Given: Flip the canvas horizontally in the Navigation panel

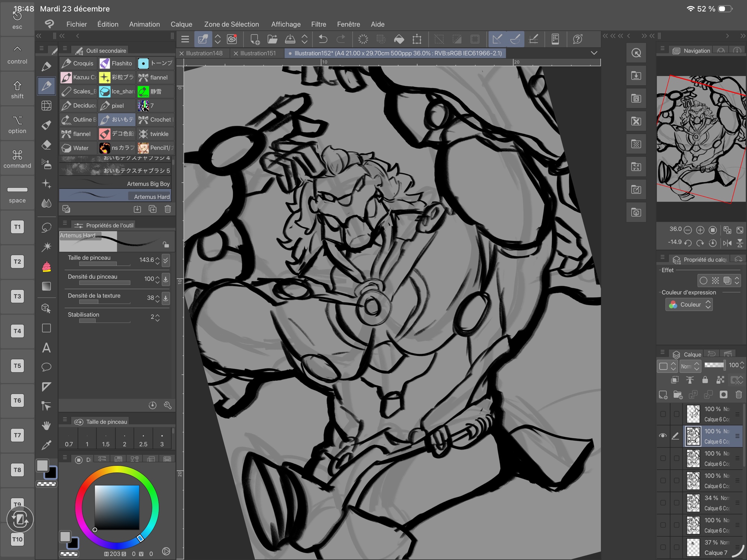Looking at the screenshot, I should (x=727, y=243).
